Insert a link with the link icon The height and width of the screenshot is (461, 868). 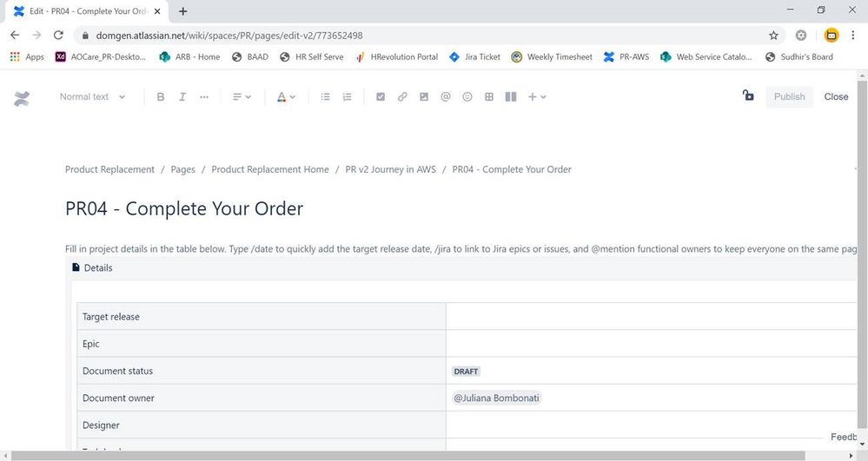[x=402, y=97]
